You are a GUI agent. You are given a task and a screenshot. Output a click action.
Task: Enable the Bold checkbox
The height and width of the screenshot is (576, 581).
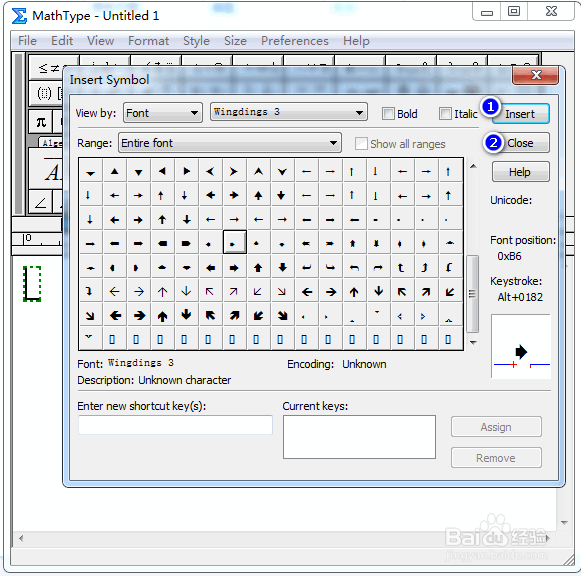[388, 113]
